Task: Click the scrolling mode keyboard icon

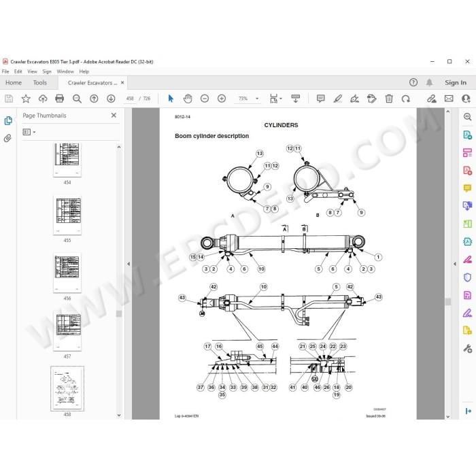Action: (295, 99)
